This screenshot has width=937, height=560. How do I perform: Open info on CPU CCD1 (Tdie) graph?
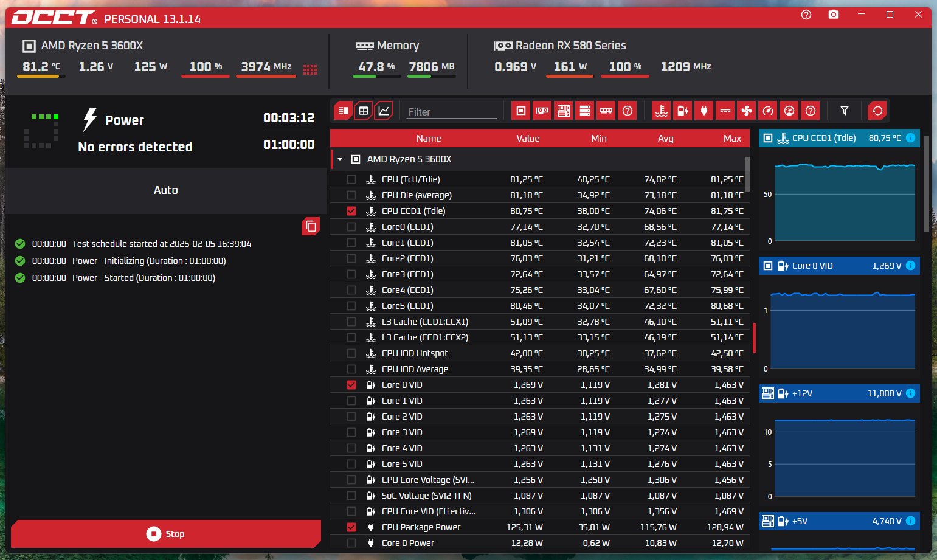pos(910,138)
